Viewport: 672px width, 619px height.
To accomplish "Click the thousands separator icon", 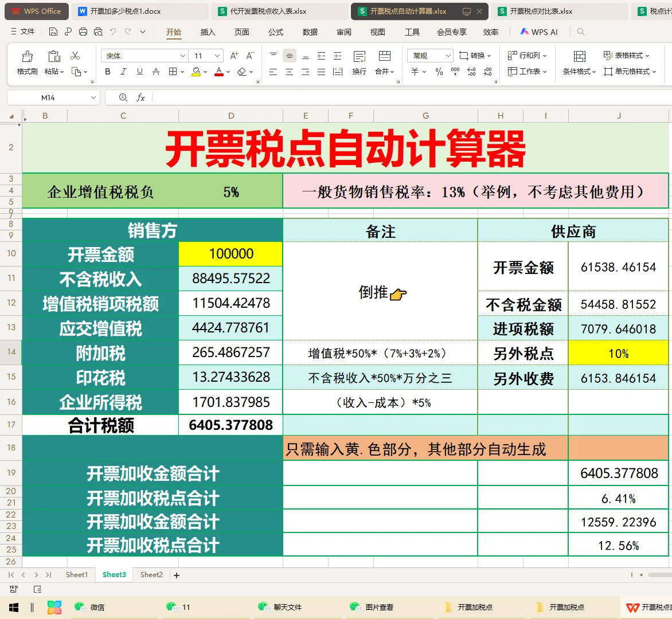I will click(x=455, y=72).
